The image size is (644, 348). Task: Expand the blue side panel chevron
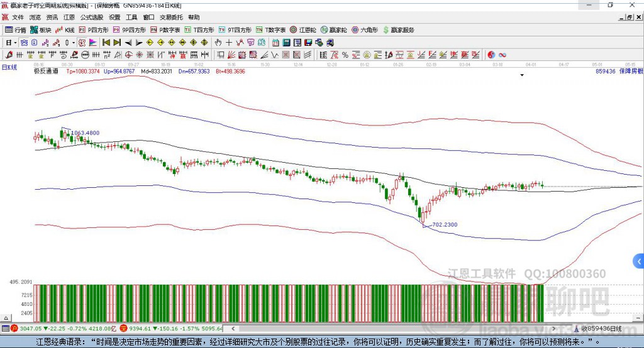(639, 261)
